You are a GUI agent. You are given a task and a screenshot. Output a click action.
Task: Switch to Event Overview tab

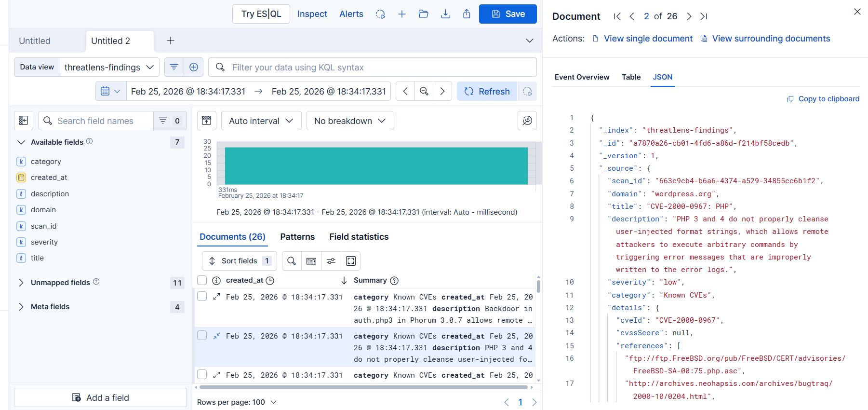point(582,77)
